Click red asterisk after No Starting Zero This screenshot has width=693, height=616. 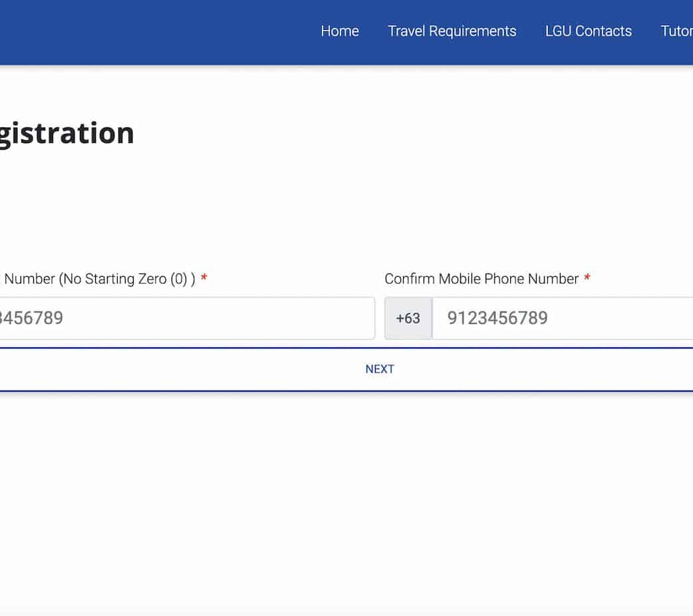[204, 279]
